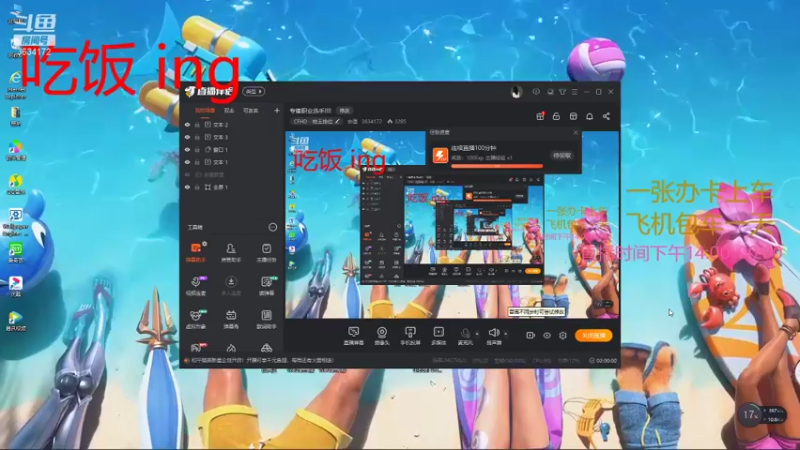Open the 腾讯视频 desktop icon
Viewport: 800px width, 450px height.
pyautogui.click(x=15, y=320)
